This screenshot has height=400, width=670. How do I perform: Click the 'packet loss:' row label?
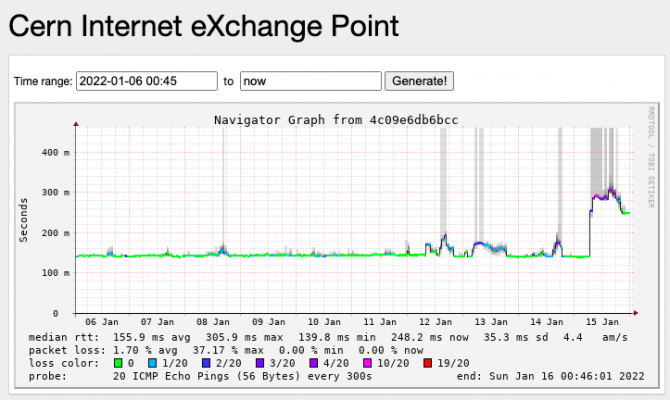(67, 350)
